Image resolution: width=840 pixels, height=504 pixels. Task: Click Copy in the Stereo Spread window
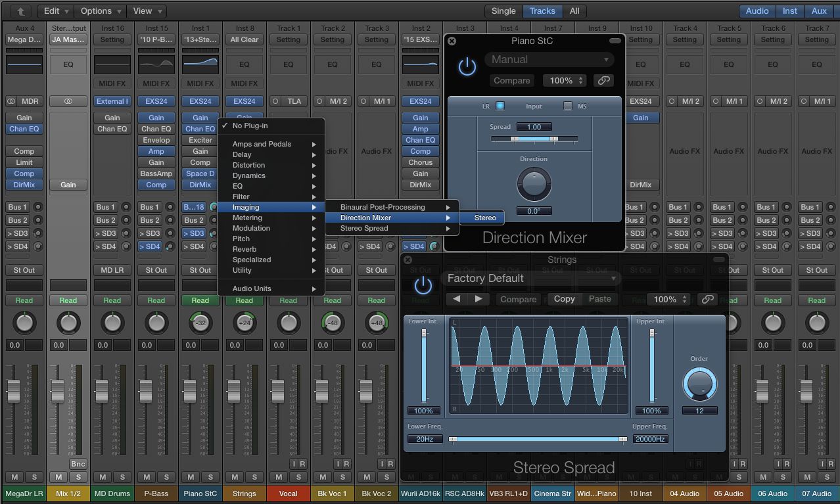pos(564,299)
